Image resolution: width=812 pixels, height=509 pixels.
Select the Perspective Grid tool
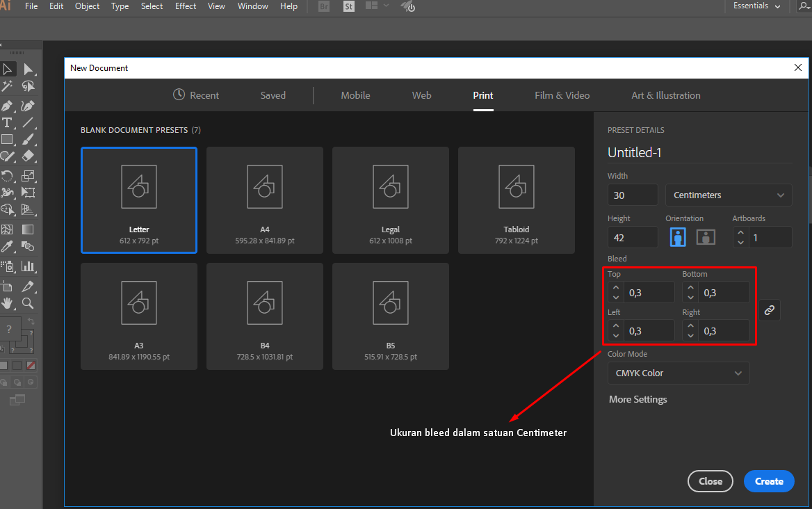click(28, 209)
